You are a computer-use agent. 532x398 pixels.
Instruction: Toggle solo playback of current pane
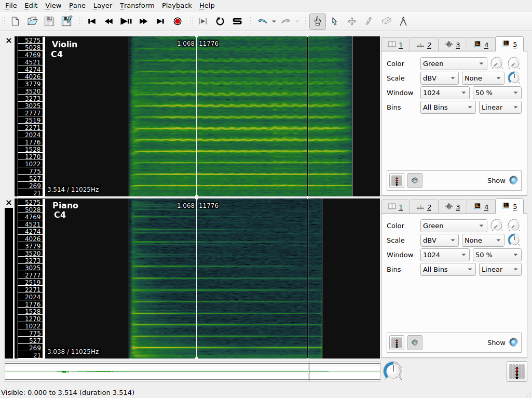click(237, 21)
